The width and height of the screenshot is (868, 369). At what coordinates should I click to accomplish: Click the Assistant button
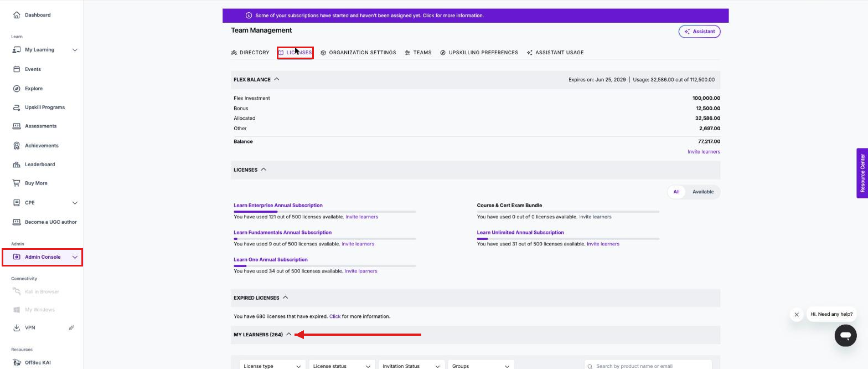[700, 32]
